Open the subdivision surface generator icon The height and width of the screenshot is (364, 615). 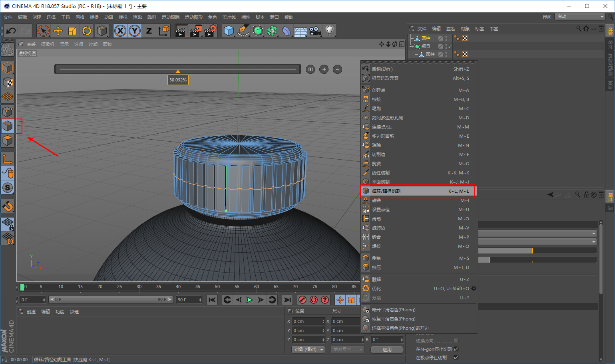tap(258, 31)
